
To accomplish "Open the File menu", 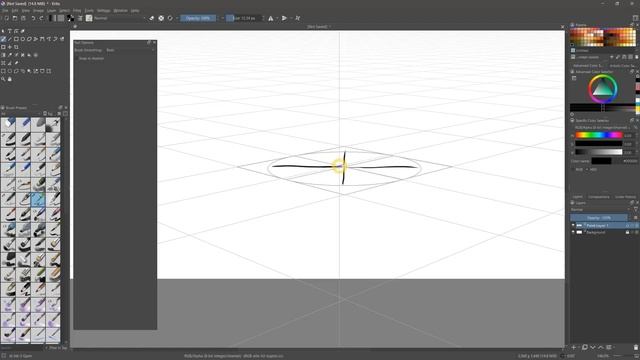I will pos(5,10).
